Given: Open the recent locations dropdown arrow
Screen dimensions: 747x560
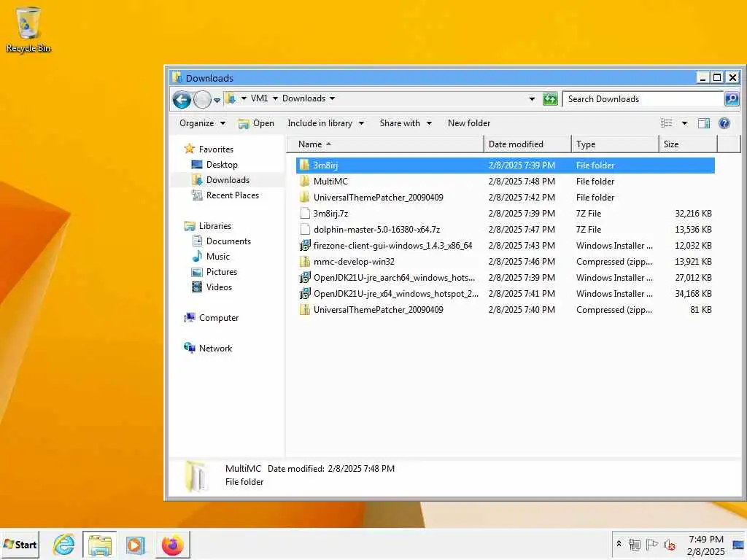Looking at the screenshot, I should (217, 100).
